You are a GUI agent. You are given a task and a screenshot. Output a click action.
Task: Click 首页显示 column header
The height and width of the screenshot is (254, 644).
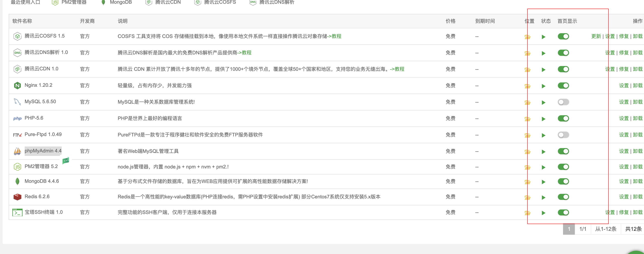567,21
